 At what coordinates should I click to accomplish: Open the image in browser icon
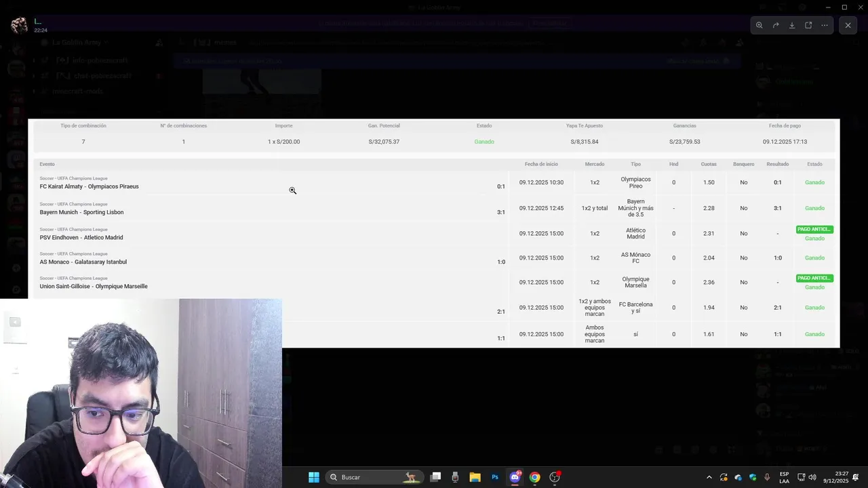[808, 25]
